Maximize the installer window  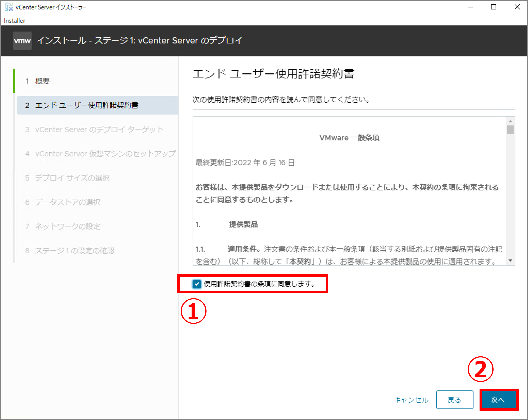pyautogui.click(x=494, y=7)
